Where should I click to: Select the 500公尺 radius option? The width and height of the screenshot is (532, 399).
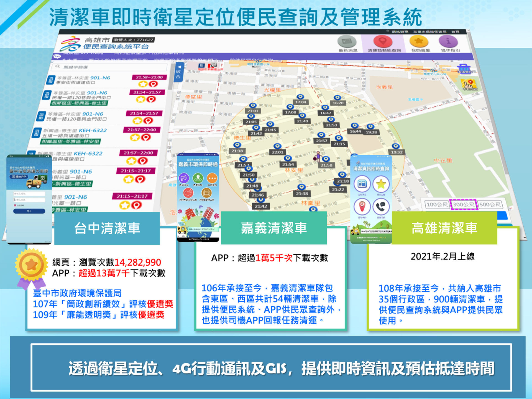pos(490,205)
